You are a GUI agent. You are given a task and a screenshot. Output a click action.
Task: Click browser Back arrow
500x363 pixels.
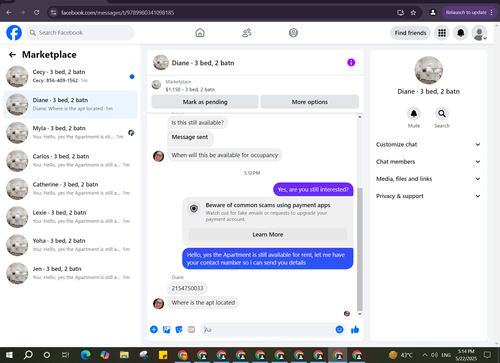[x=9, y=13]
